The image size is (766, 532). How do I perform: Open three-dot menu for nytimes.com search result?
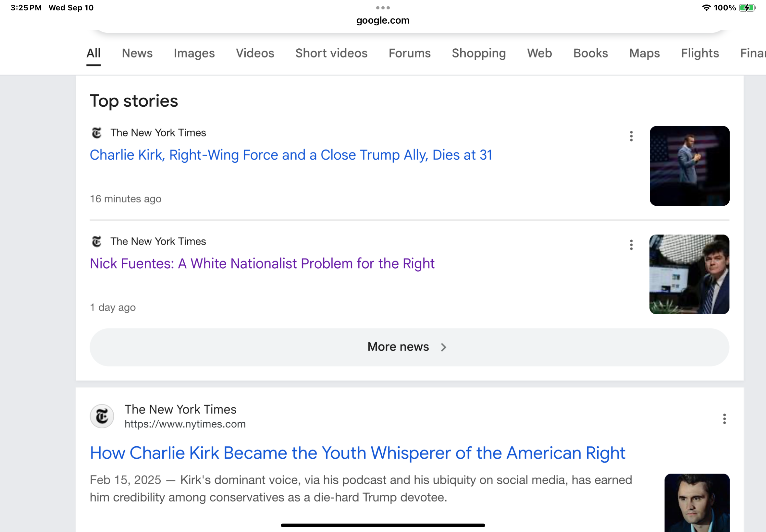coord(724,419)
